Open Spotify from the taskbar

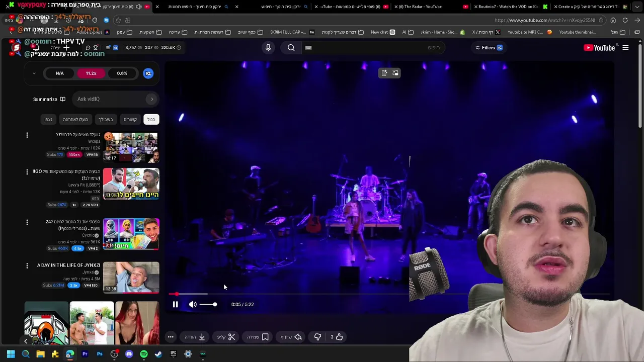(144, 354)
